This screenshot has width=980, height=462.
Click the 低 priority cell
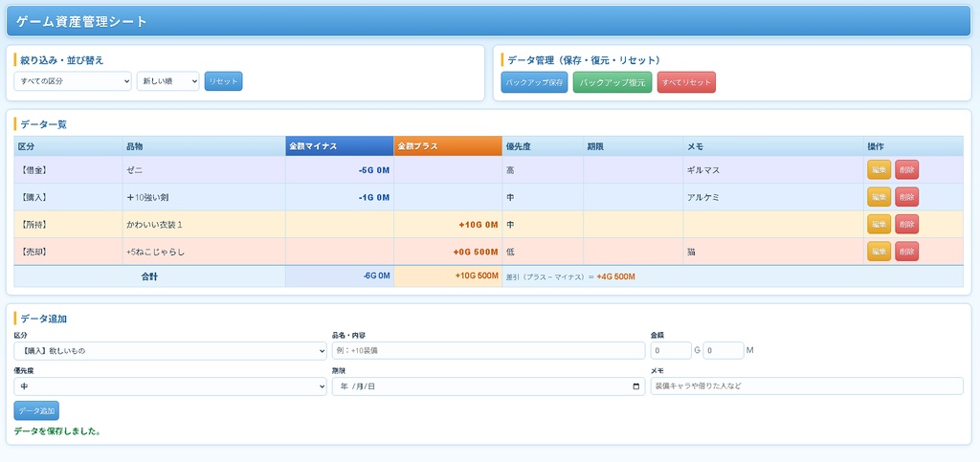pyautogui.click(x=543, y=252)
